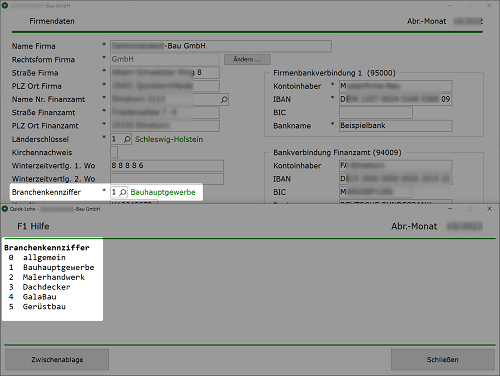The width and height of the screenshot is (500, 376).
Task: Close the F1 Hilfe window
Action: click(x=489, y=209)
